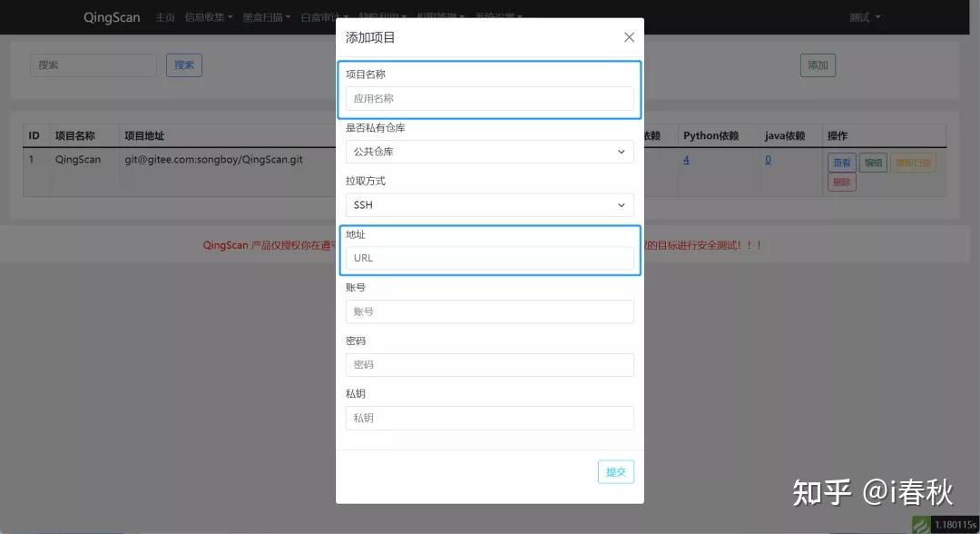Click the 应用名称 project name field
980x534 pixels.
pos(489,98)
